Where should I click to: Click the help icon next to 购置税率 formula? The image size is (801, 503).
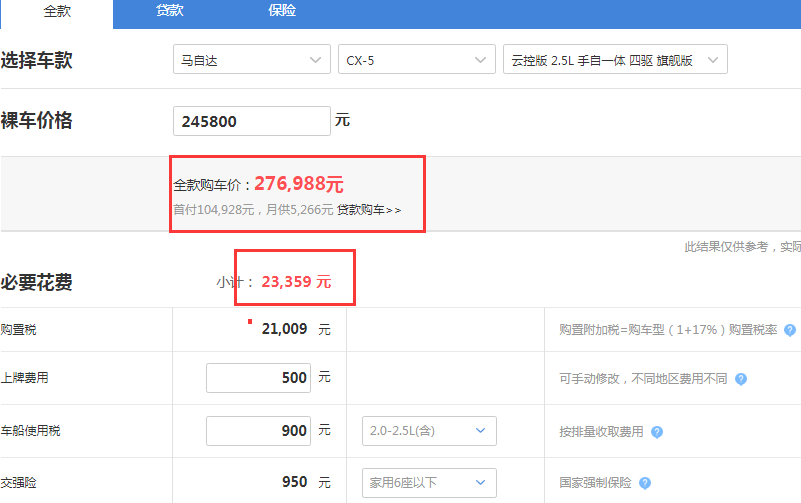(x=790, y=330)
